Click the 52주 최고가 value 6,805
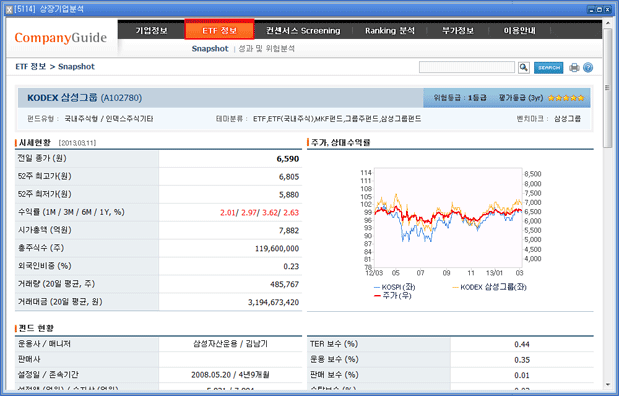Image resolution: width=619 pixels, height=396 pixels. pyautogui.click(x=289, y=177)
